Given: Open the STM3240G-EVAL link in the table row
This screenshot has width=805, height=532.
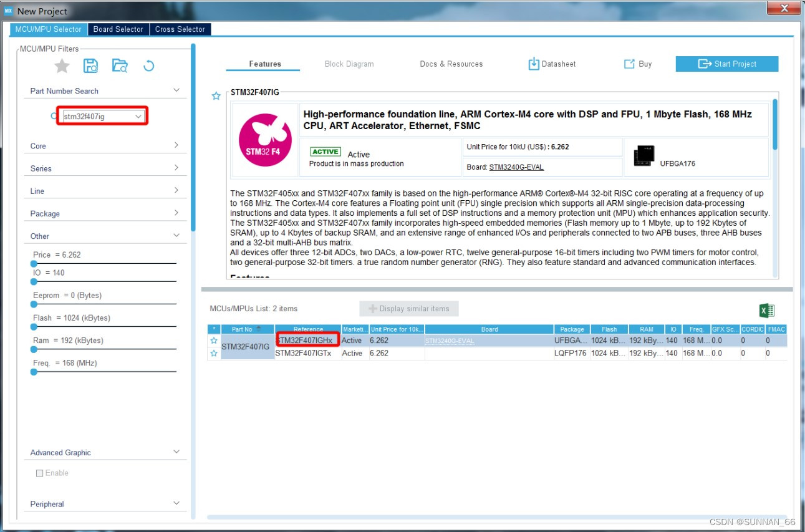Looking at the screenshot, I should click(x=450, y=341).
